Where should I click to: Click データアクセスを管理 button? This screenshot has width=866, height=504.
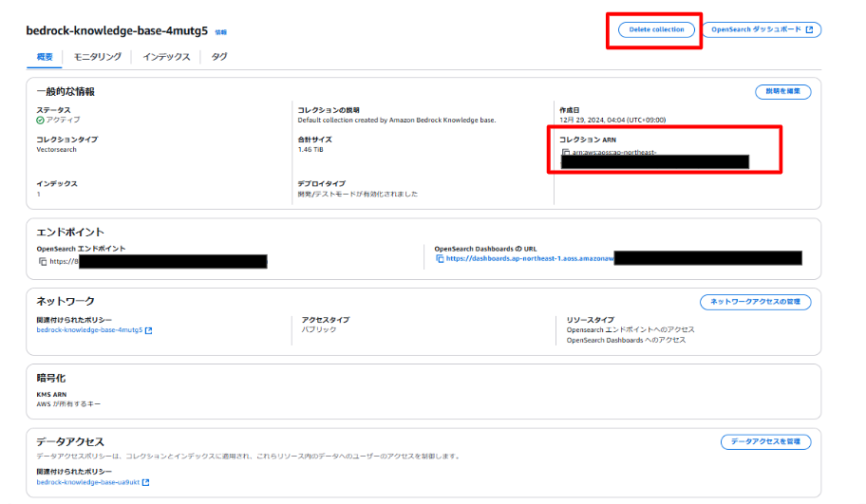click(765, 441)
